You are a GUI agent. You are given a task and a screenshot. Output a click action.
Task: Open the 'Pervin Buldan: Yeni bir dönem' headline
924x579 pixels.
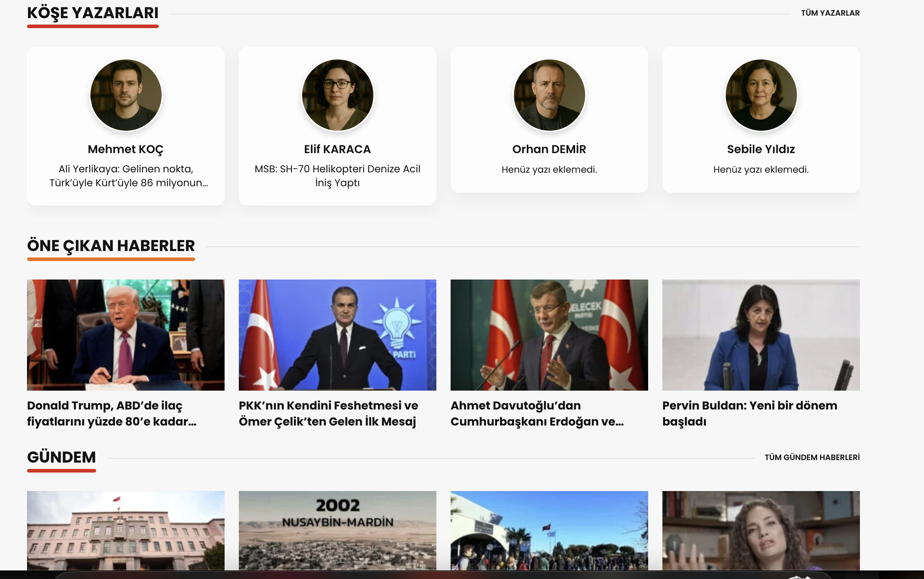[x=749, y=413]
